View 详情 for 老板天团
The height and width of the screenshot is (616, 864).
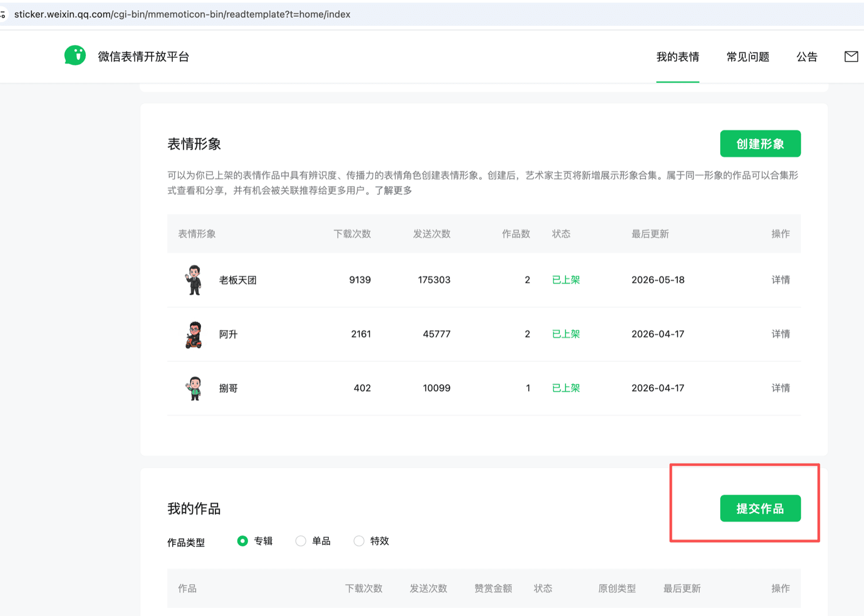point(780,280)
